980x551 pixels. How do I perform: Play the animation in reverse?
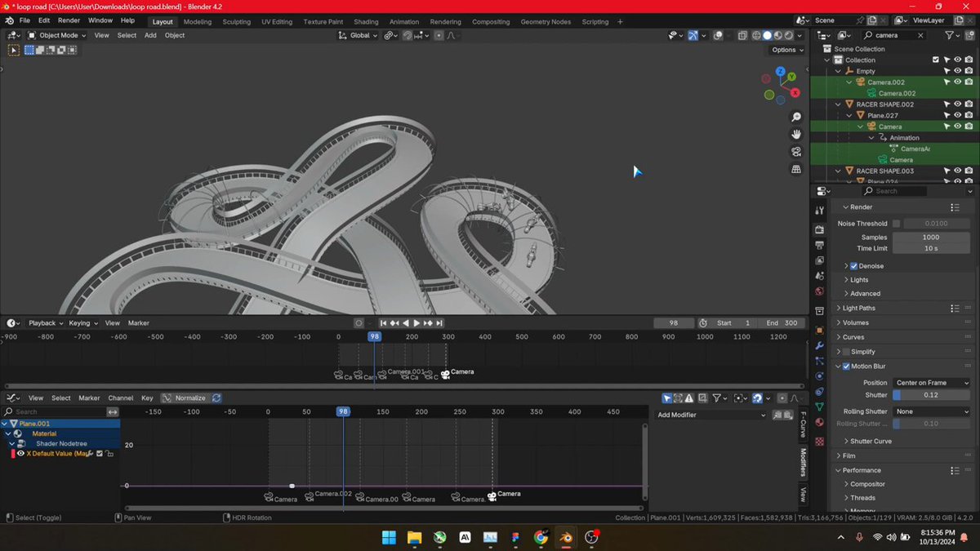(x=406, y=323)
